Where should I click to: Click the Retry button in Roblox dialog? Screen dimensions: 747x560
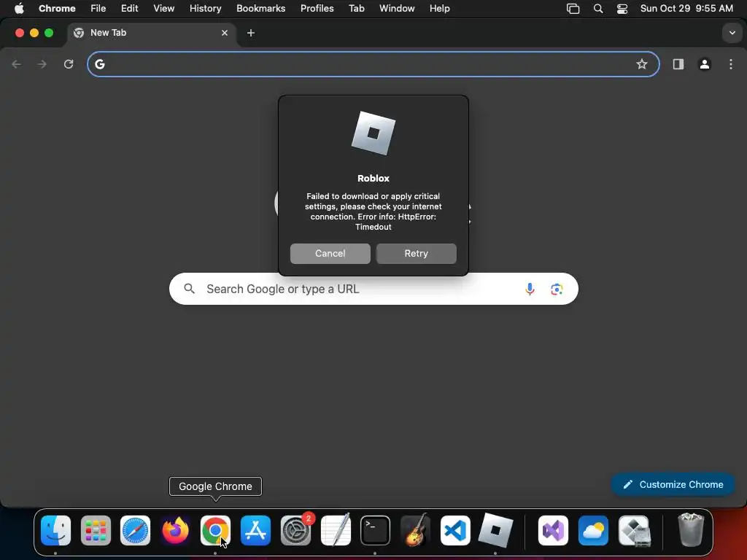tap(416, 253)
